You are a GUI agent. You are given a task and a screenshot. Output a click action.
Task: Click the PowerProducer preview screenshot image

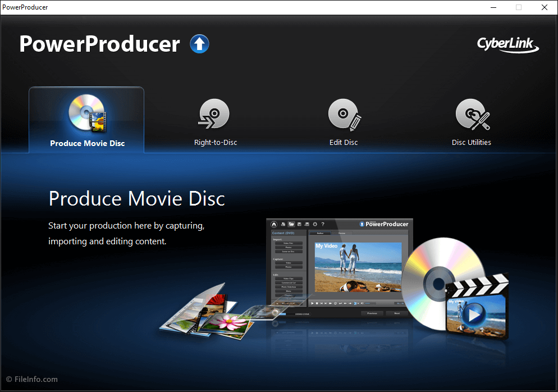coord(340,268)
